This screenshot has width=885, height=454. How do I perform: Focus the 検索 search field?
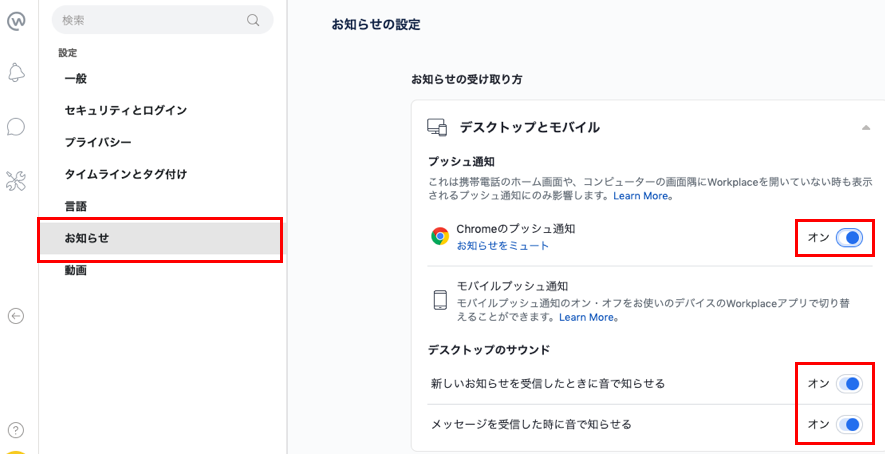(x=163, y=21)
